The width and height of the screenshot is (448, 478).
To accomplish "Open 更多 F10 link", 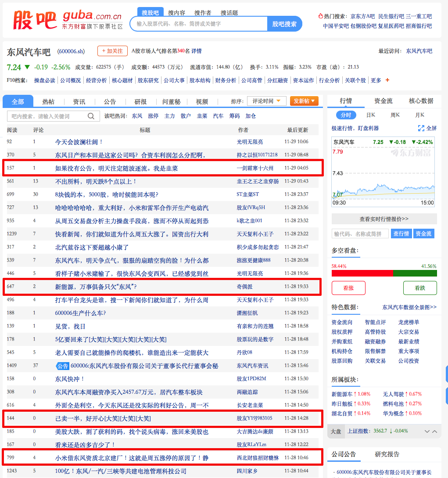I will (376, 80).
